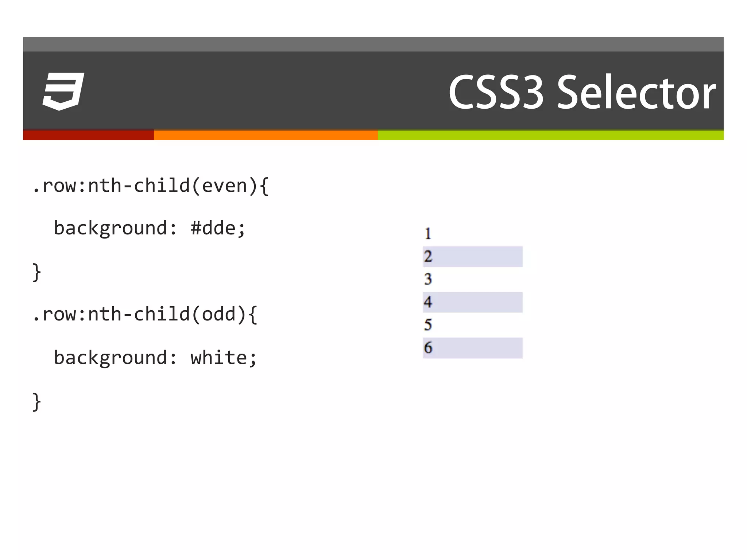Viewport: 747px width, 560px height.
Task: Click the CSS3 shield logo
Action: pyautogui.click(x=63, y=91)
